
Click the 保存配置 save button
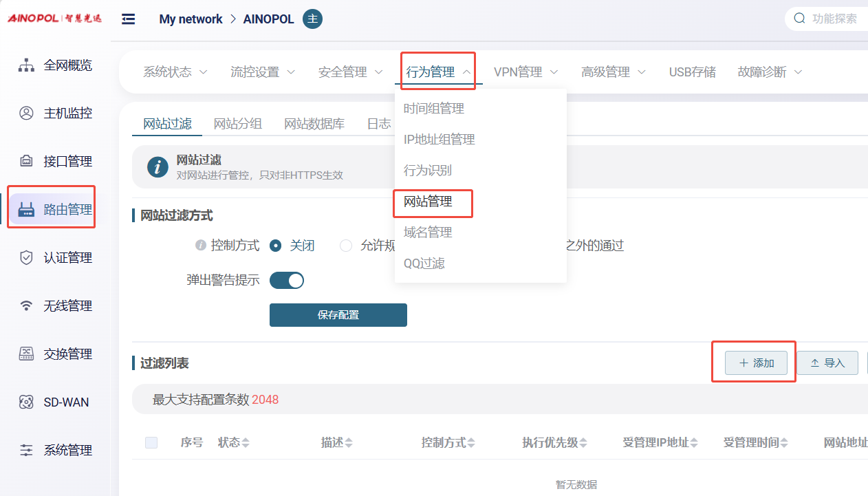338,315
